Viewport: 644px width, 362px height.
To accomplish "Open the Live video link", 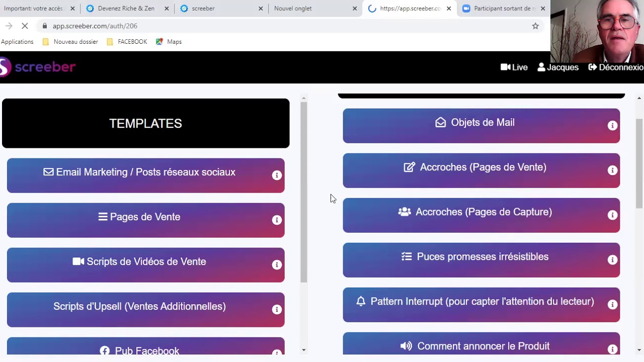I will 514,67.
